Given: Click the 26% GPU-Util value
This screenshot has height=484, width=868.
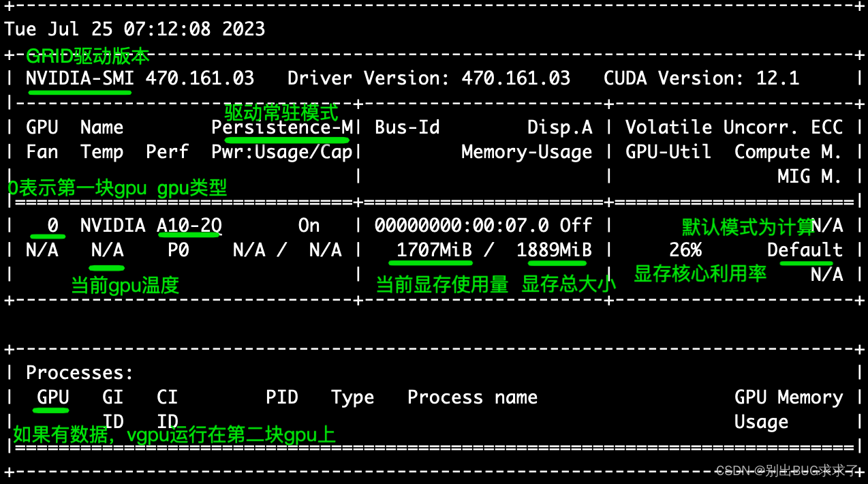Looking at the screenshot, I should pyautogui.click(x=685, y=249).
